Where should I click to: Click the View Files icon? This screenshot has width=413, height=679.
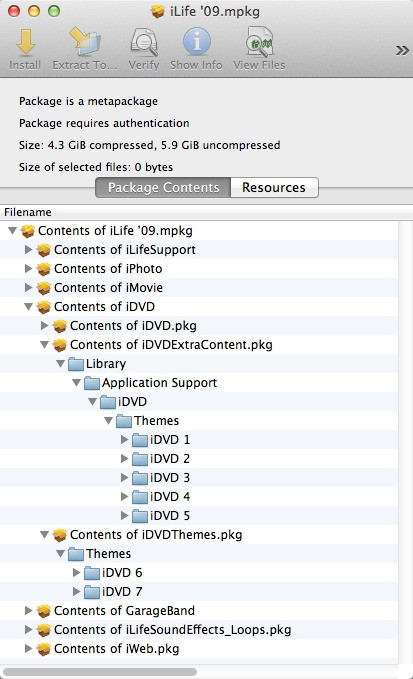point(259,42)
